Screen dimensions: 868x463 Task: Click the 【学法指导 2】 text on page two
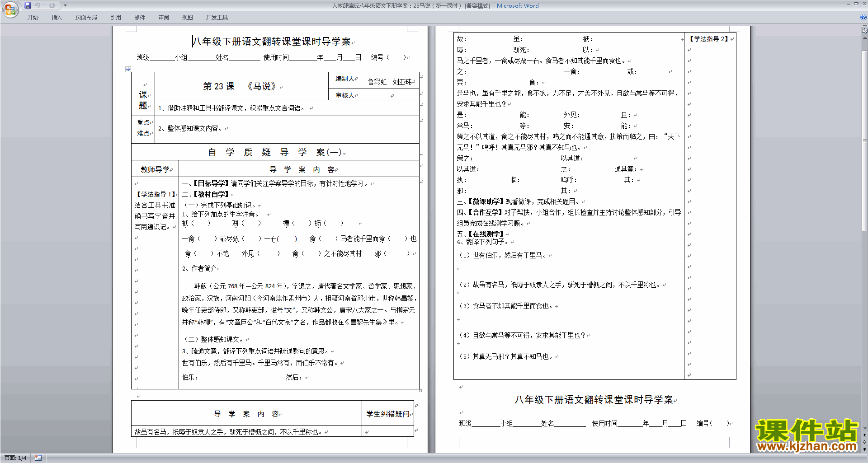[x=709, y=39]
